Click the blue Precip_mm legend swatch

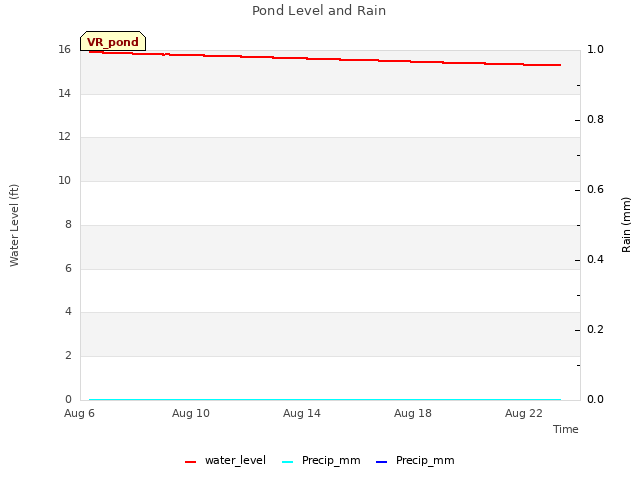pyautogui.click(x=381, y=462)
